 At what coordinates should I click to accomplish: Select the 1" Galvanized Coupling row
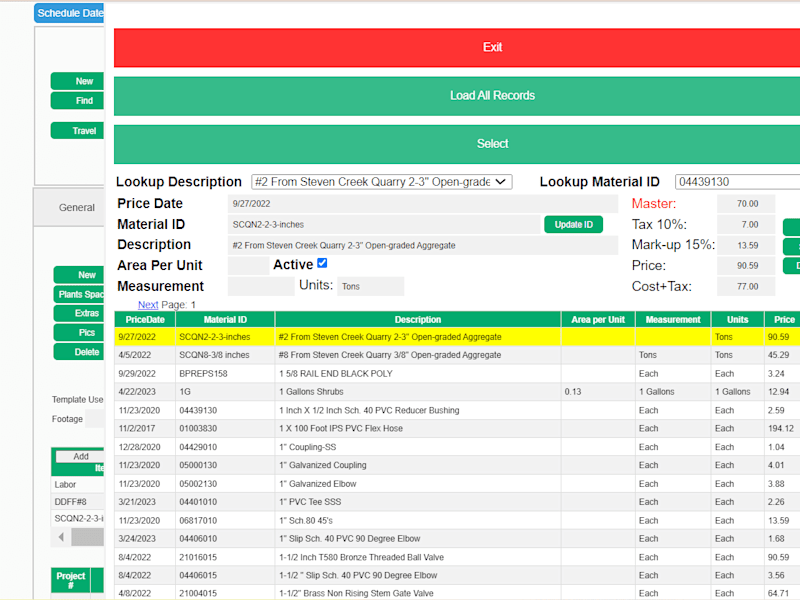[x=457, y=465]
